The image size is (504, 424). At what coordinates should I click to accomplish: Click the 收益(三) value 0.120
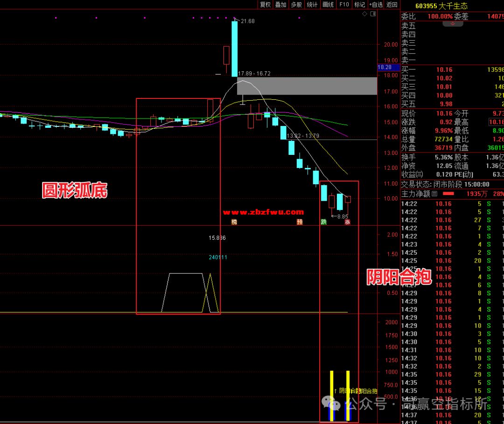[x=444, y=174]
